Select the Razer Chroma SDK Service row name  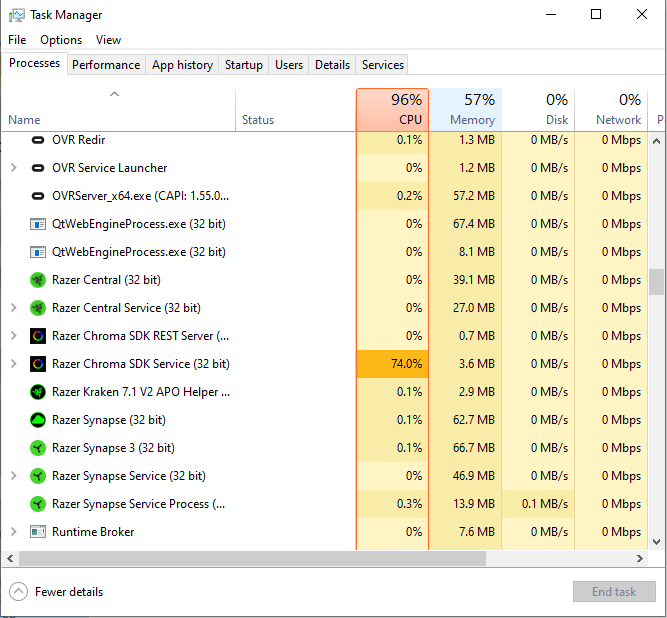pos(141,364)
